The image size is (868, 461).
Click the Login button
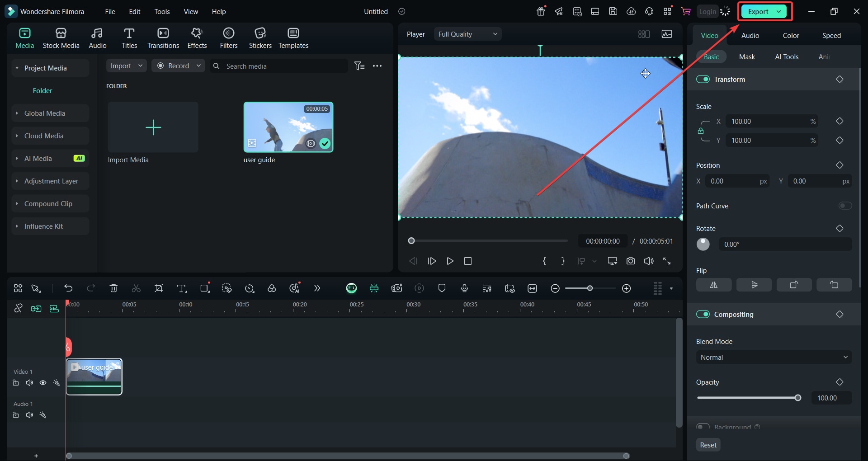pyautogui.click(x=708, y=11)
